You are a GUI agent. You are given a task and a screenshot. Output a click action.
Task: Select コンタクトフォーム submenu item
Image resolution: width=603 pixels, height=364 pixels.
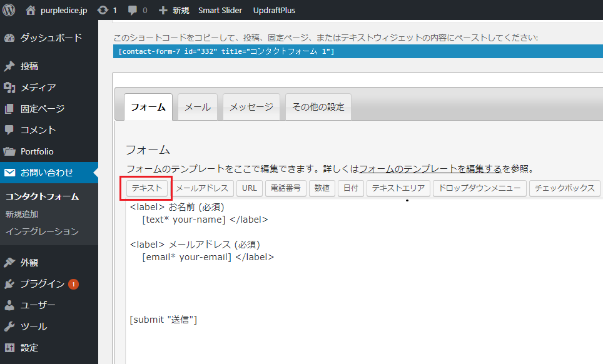tap(43, 197)
